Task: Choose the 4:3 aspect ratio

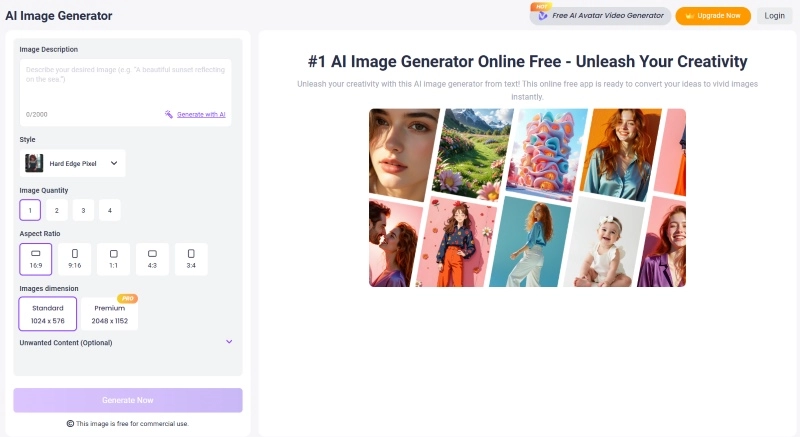Action: (x=152, y=259)
